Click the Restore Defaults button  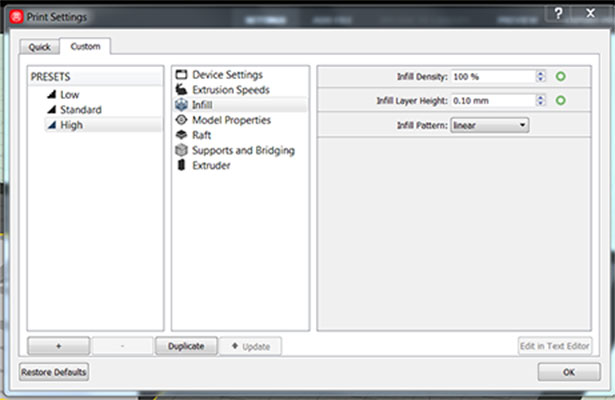click(x=54, y=372)
